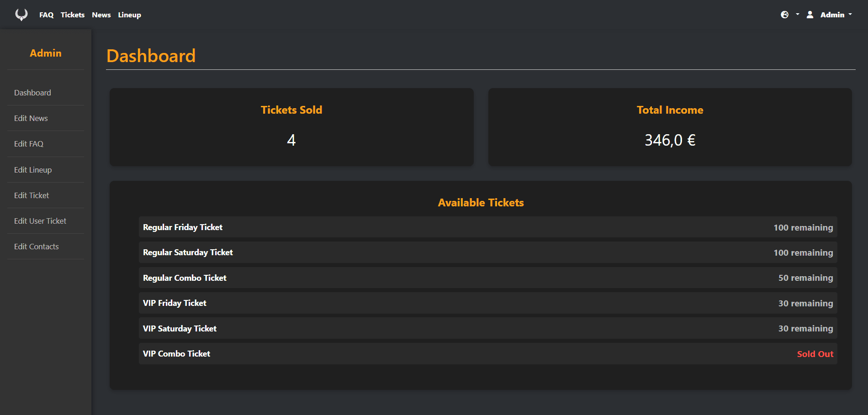Click the VIP Combo Ticket row
Image resolution: width=868 pixels, height=415 pixels.
click(487, 354)
